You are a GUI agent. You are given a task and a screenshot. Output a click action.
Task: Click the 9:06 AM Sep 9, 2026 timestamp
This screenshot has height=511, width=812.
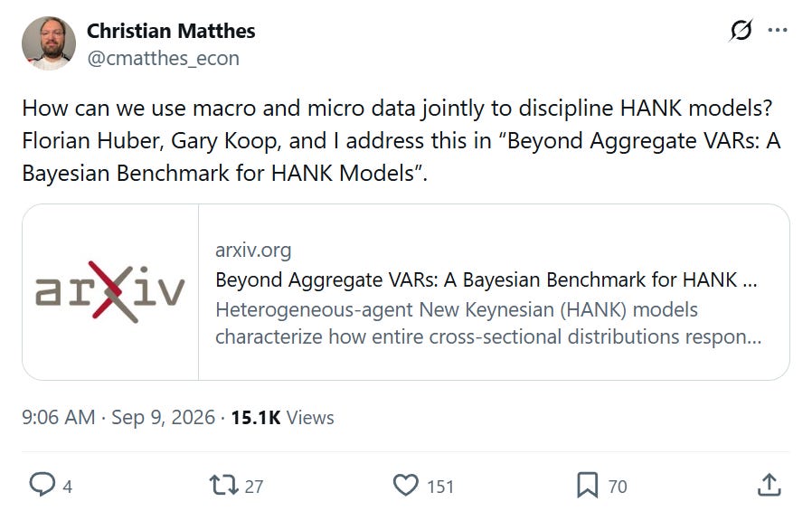pyautogui.click(x=118, y=417)
